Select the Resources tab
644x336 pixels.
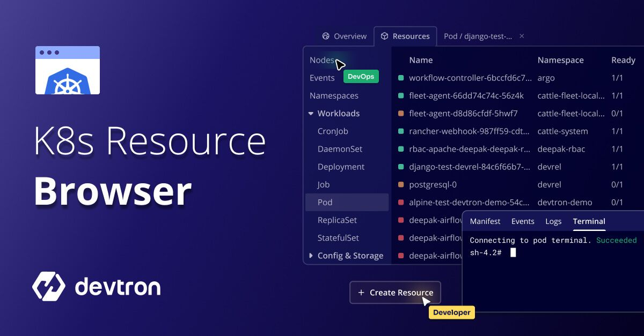point(405,36)
